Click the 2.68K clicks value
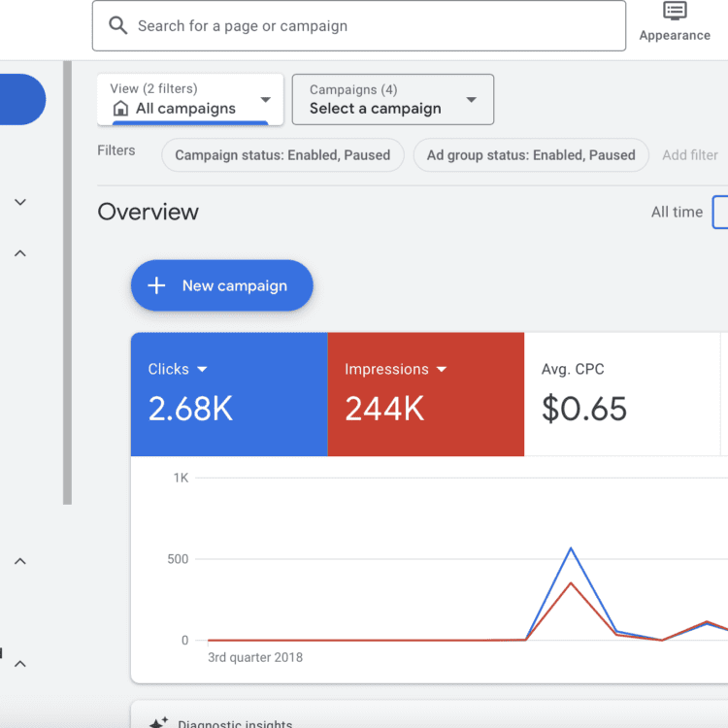Image resolution: width=728 pixels, height=728 pixels. [x=190, y=409]
